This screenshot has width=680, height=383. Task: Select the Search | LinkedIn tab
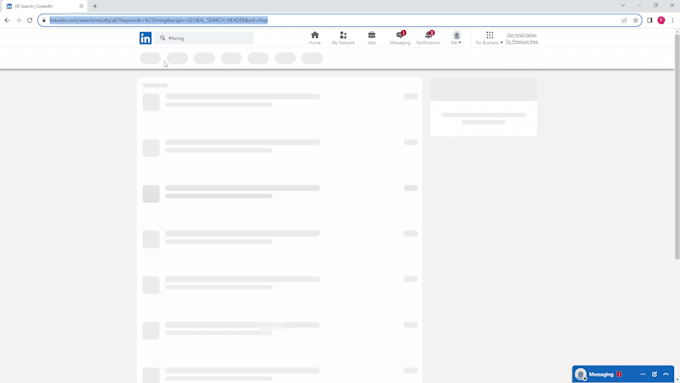pos(43,6)
